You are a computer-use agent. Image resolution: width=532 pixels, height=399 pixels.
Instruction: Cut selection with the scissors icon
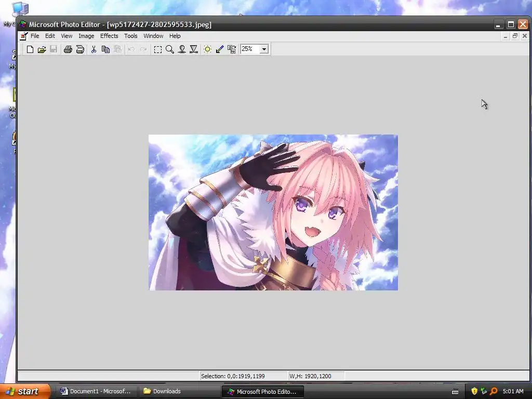(94, 49)
